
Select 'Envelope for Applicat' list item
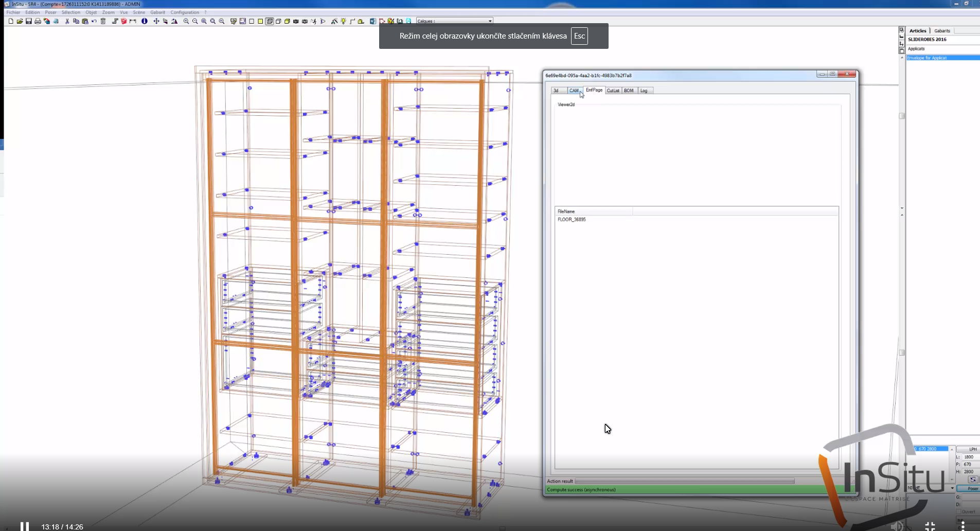click(x=942, y=58)
